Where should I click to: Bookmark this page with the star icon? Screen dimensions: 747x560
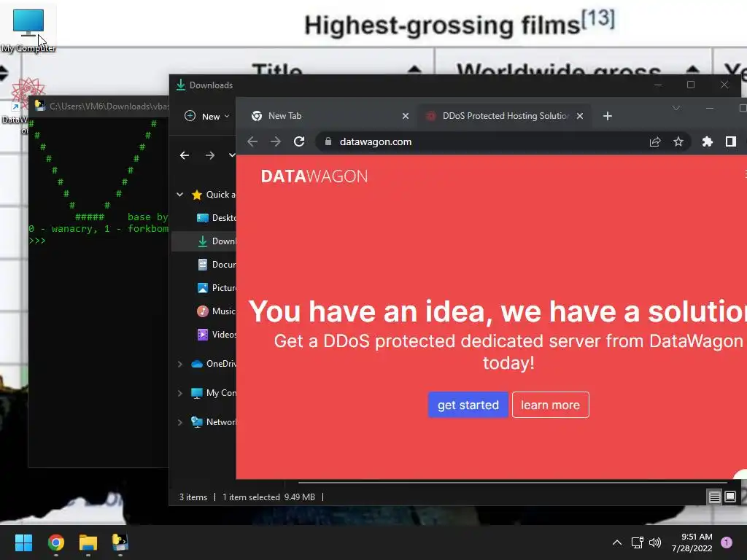(678, 141)
